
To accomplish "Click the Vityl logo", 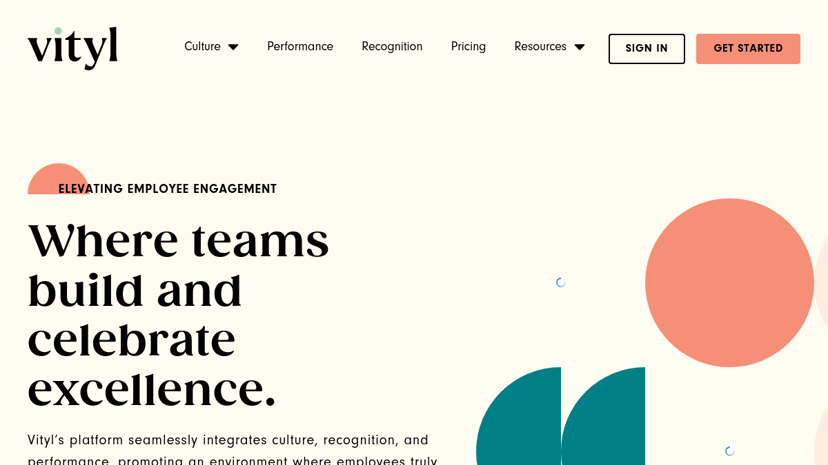I will point(73,48).
